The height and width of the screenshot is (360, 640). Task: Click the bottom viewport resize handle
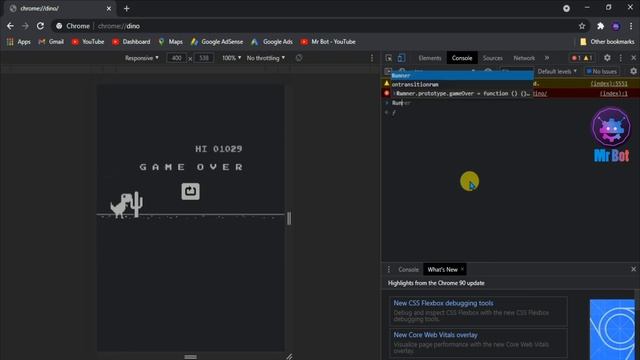point(191,356)
